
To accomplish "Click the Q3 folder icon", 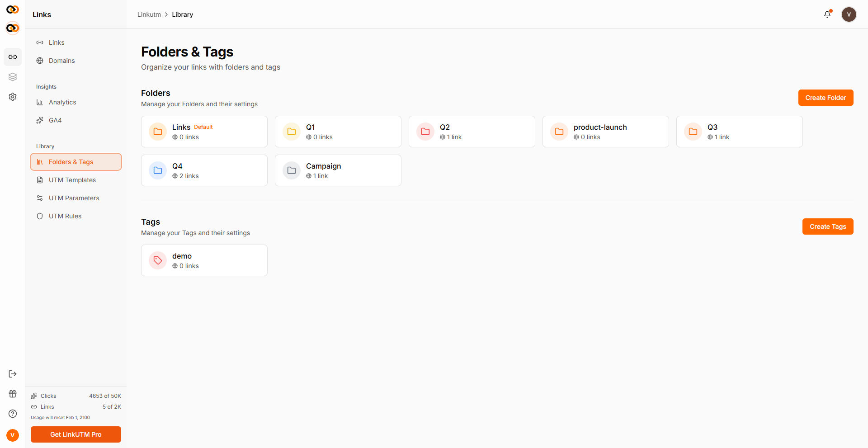I will point(693,132).
